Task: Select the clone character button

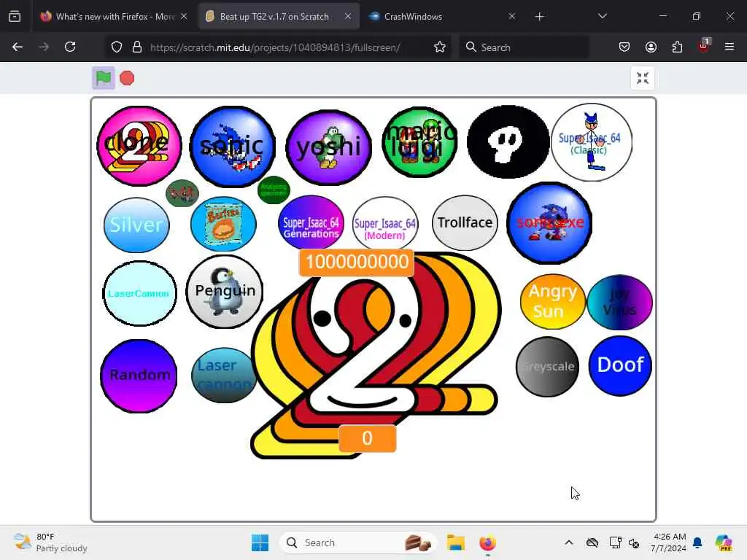Action: tap(139, 146)
